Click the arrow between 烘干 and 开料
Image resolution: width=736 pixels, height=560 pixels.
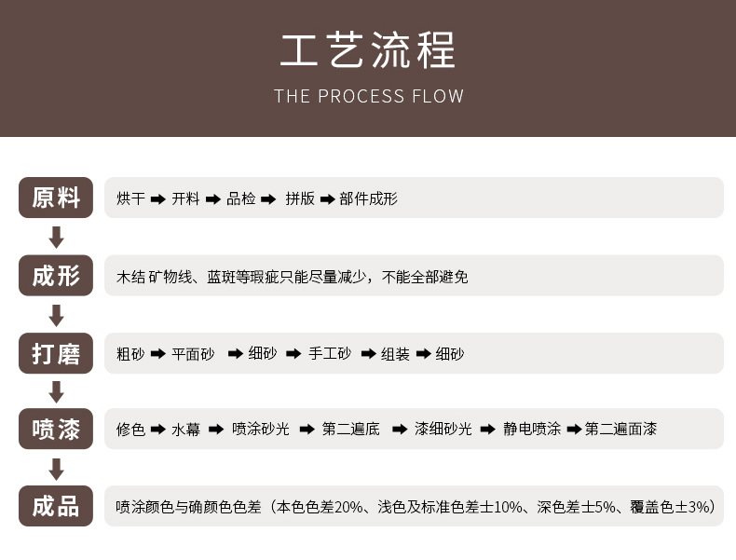tap(158, 199)
